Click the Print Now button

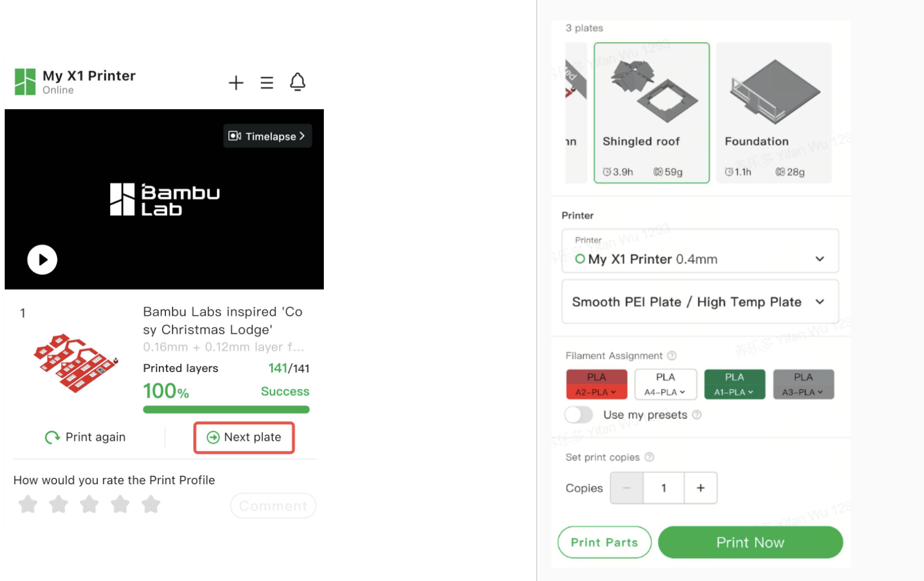pyautogui.click(x=750, y=542)
